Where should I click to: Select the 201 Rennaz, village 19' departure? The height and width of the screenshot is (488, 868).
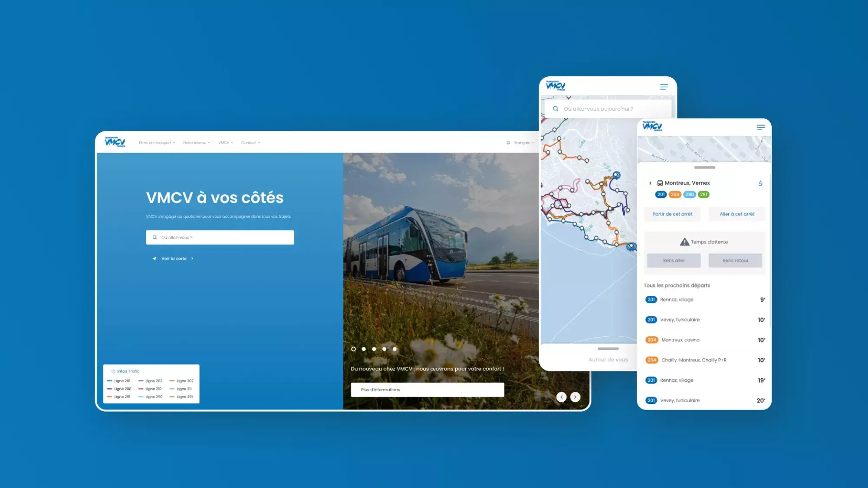click(705, 380)
